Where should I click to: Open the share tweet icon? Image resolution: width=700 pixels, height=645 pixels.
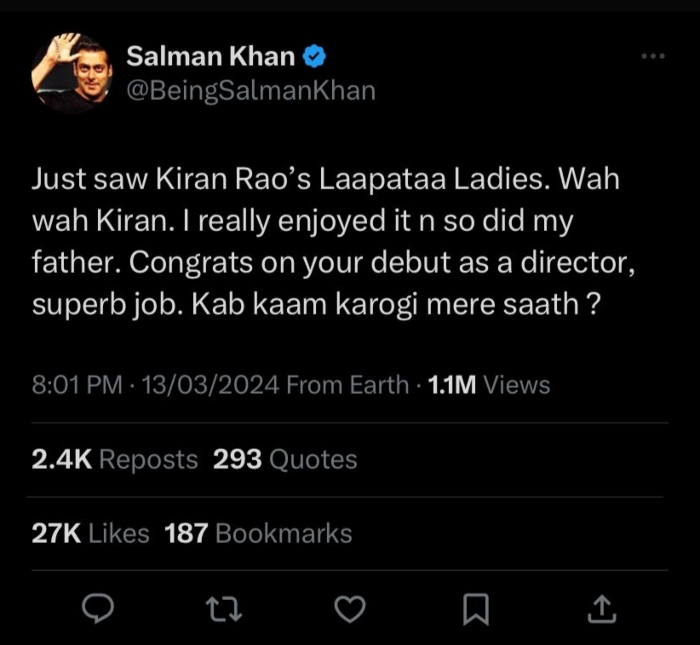tap(602, 607)
